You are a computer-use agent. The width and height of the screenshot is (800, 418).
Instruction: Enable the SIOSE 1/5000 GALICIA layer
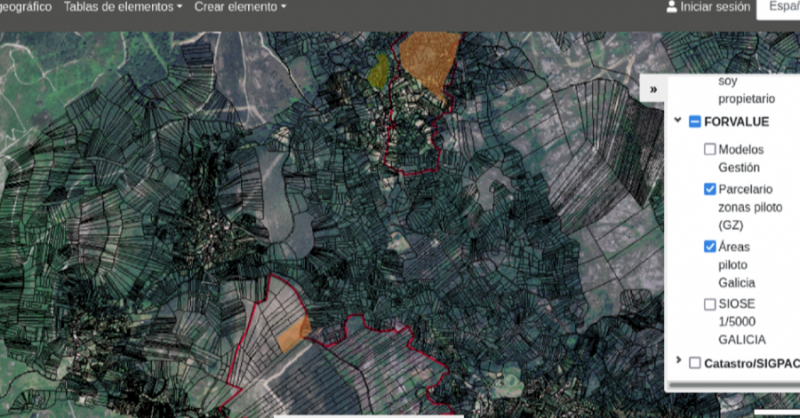(710, 305)
